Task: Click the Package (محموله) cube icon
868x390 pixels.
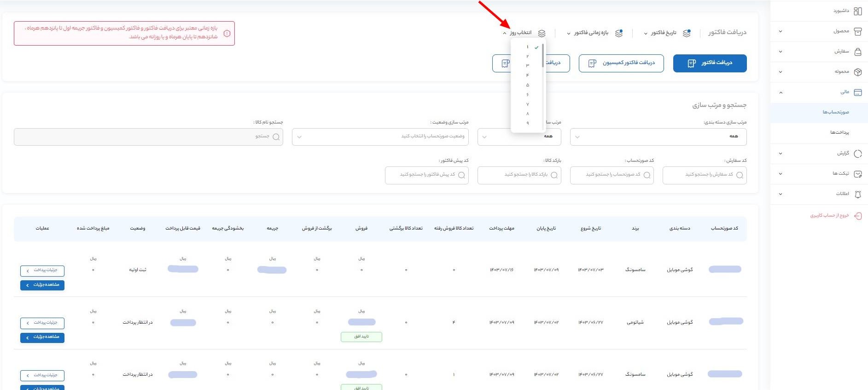Action: coord(857,72)
